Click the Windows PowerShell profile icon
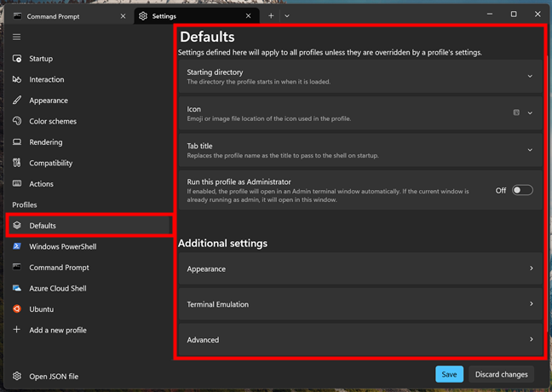Viewport: 552px width, 392px height. [17, 246]
